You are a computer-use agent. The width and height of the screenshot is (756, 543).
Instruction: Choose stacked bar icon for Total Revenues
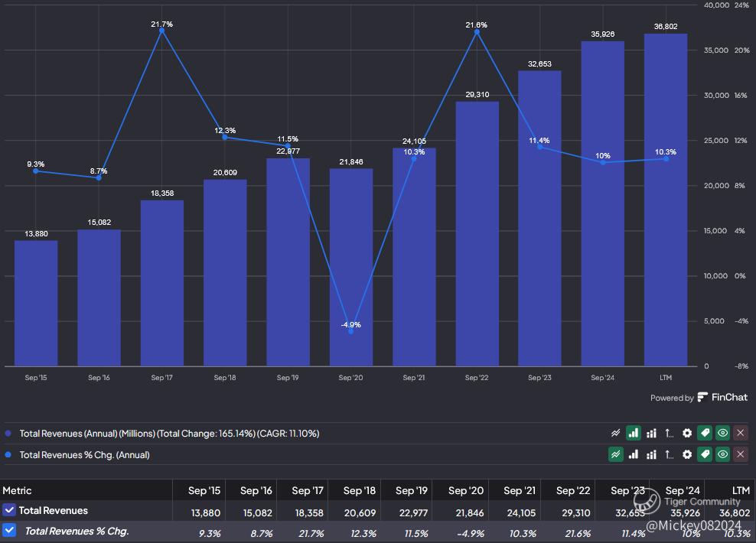[x=651, y=433]
